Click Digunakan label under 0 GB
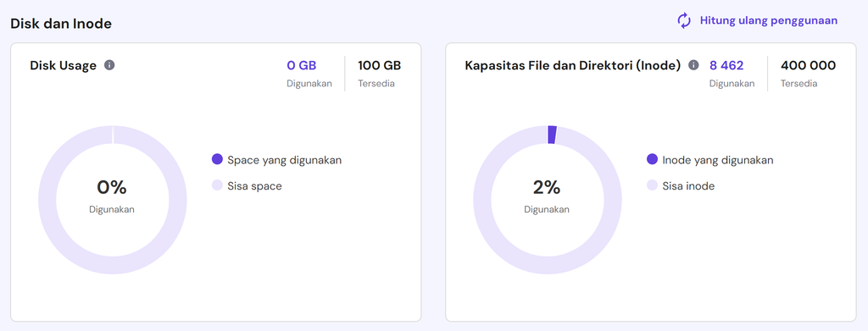Viewport: 868px width, 331px height. pos(309,84)
